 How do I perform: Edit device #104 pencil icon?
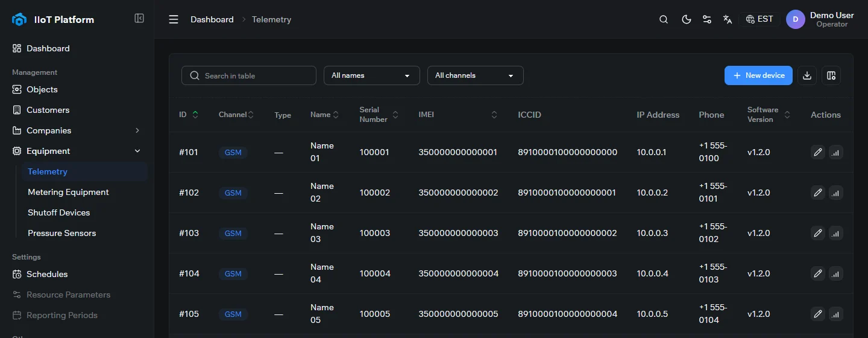(x=818, y=273)
